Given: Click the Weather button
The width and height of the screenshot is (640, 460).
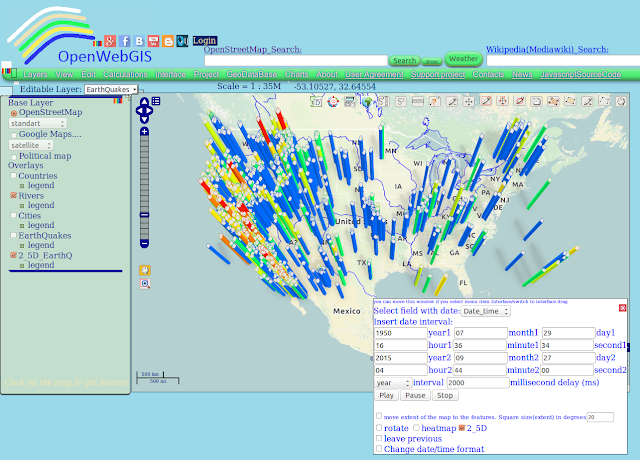Looking at the screenshot, I should pos(463,59).
